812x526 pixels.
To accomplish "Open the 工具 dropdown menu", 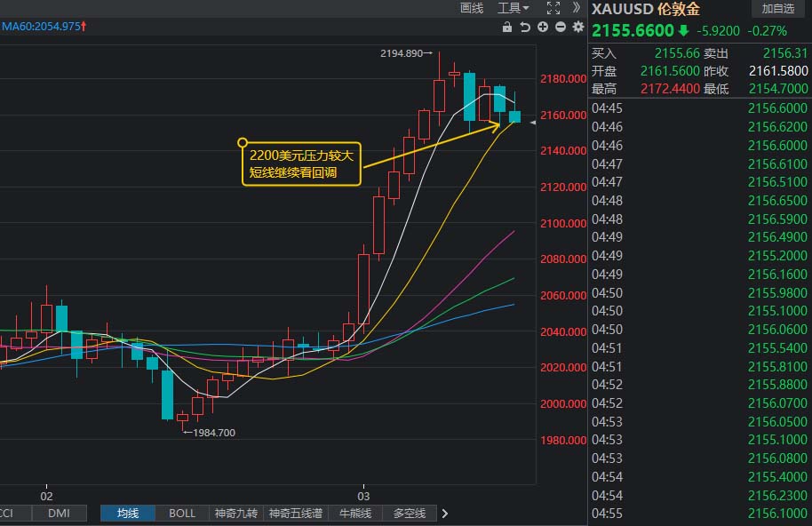I will click(511, 7).
